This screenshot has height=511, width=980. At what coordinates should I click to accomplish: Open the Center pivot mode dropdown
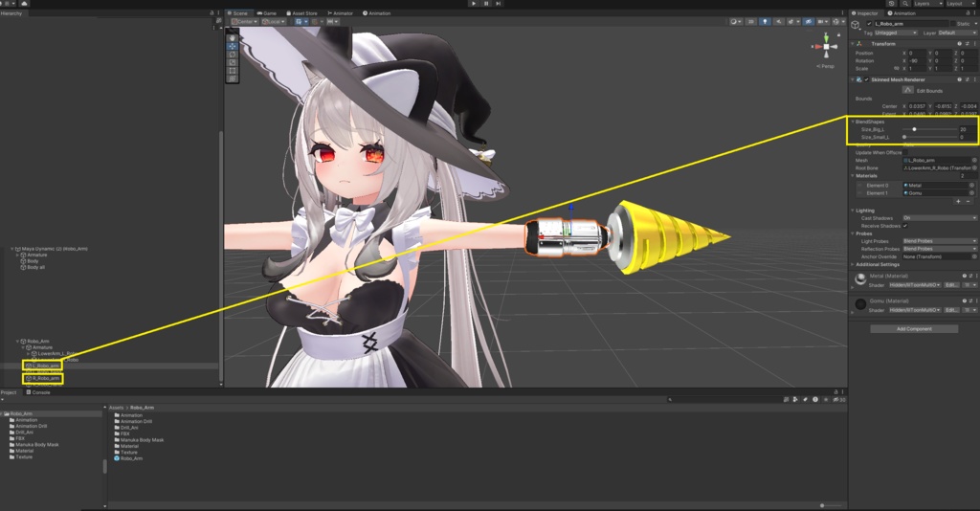pyautogui.click(x=244, y=22)
